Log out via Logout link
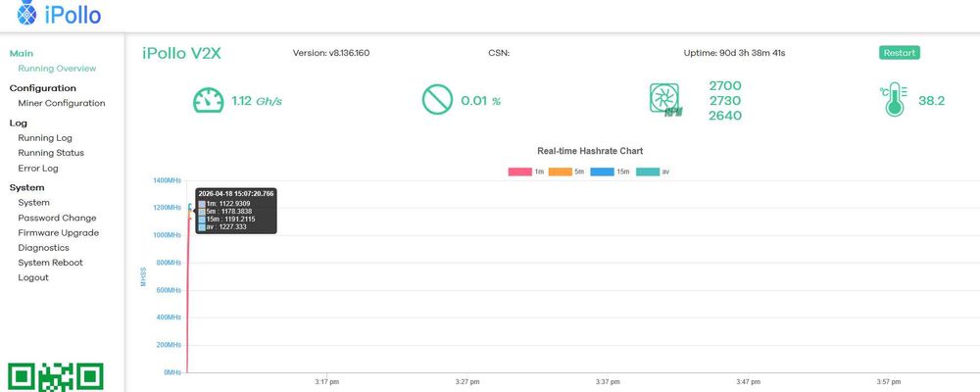 33,277
